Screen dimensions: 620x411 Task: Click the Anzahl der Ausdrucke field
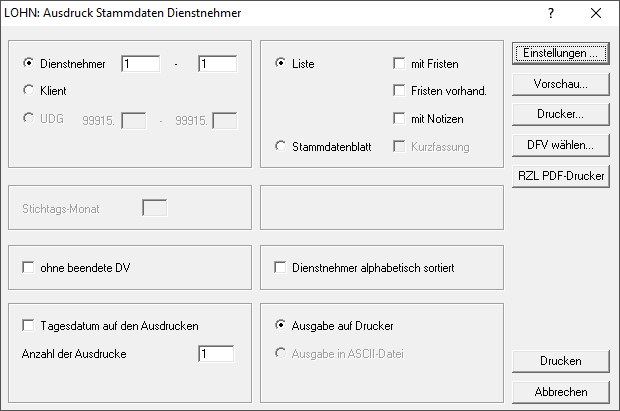tap(215, 353)
